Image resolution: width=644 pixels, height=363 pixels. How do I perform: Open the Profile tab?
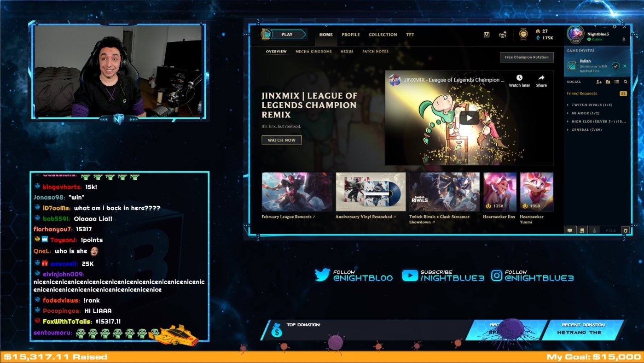coord(351,35)
